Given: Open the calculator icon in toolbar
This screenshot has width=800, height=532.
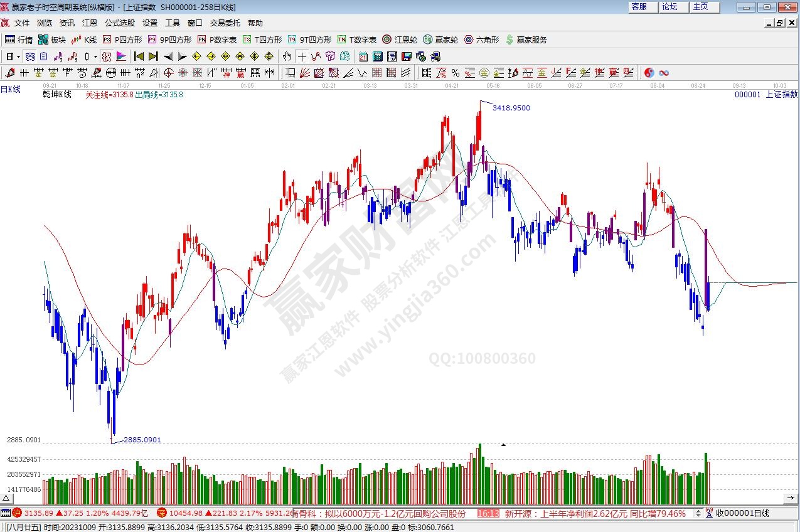Looking at the screenshot, I should pos(377,56).
